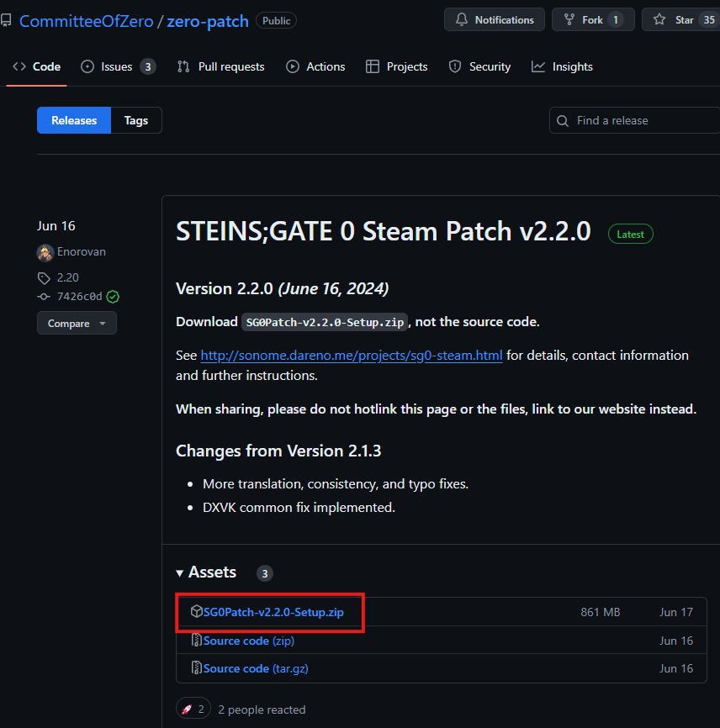Visit the Enorovan user profile link
Image resolution: width=720 pixels, height=728 pixels.
point(82,251)
